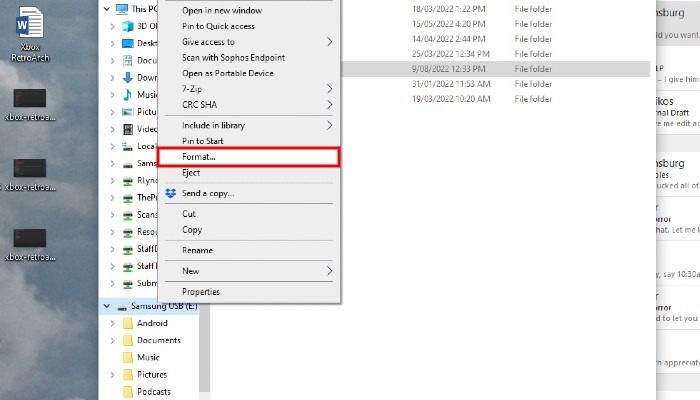The width and height of the screenshot is (700, 400).
Task: Select the Samsung USB (E:) drive icon
Action: (120, 306)
